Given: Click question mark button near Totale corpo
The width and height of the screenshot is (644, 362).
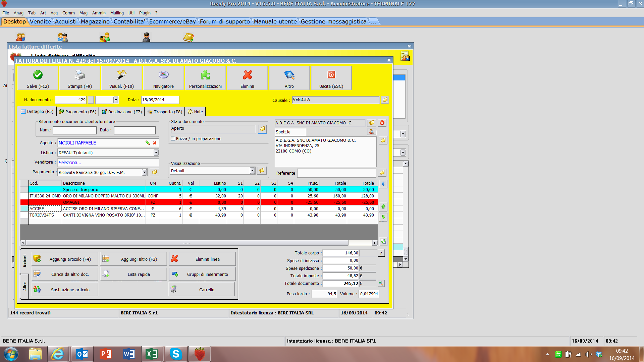Looking at the screenshot, I should tap(381, 253).
